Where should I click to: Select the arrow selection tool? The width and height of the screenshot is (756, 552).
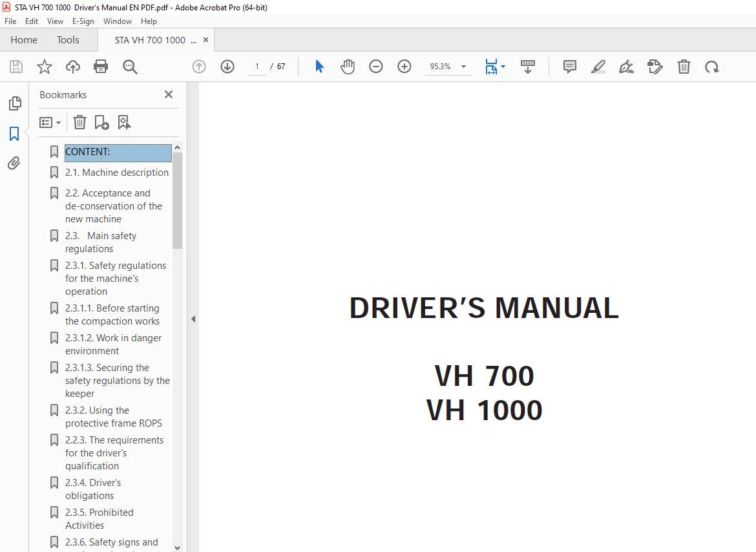click(319, 67)
